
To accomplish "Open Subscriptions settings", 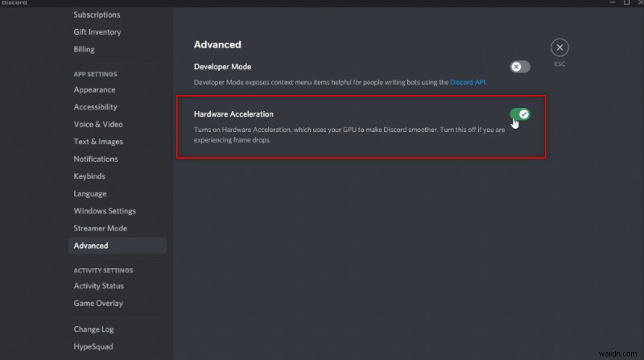I will 97,14.
